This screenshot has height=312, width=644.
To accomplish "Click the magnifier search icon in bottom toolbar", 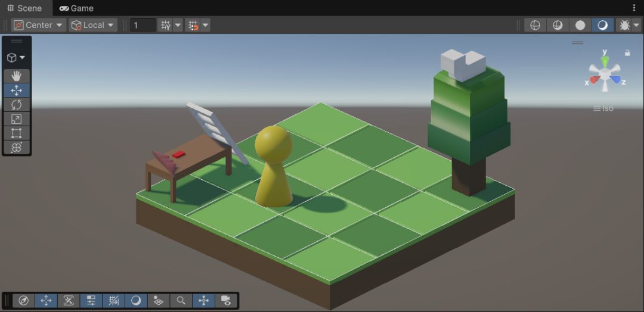I will click(181, 301).
